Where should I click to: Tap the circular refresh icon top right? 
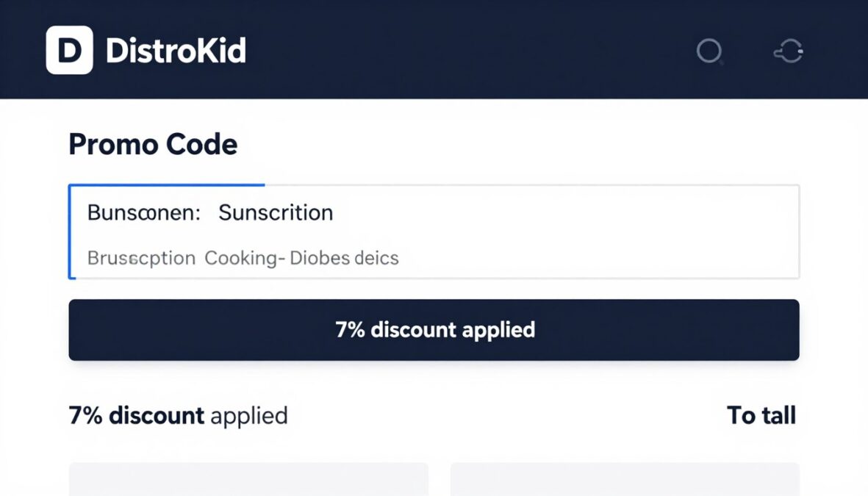click(x=789, y=51)
